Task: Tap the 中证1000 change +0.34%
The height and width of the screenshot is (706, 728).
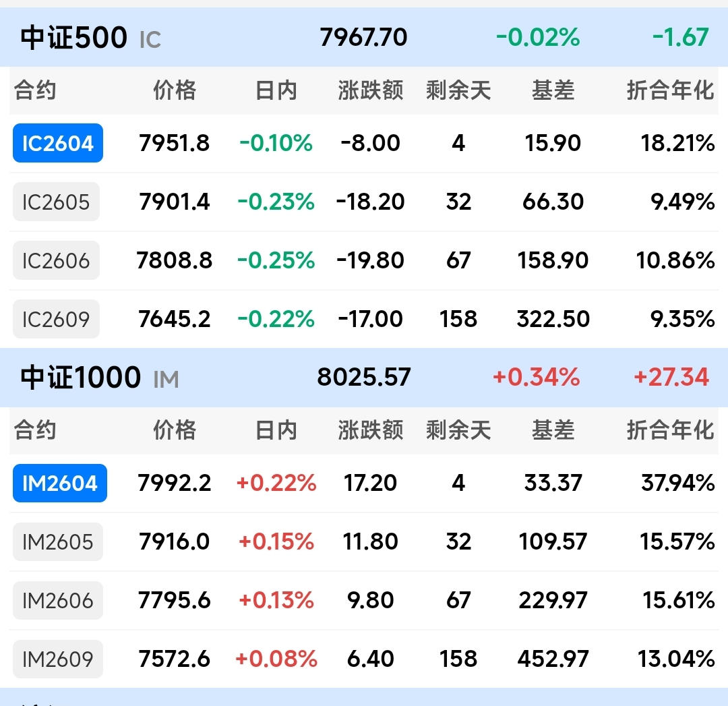Action: point(536,377)
